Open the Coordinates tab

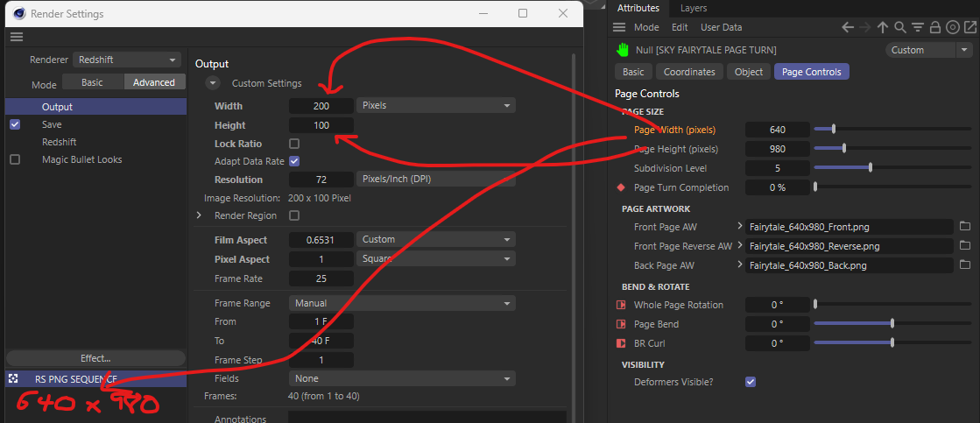click(689, 72)
